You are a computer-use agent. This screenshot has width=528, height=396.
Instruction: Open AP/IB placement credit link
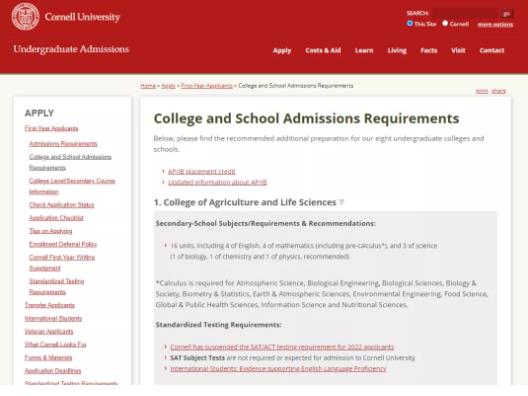point(201,171)
